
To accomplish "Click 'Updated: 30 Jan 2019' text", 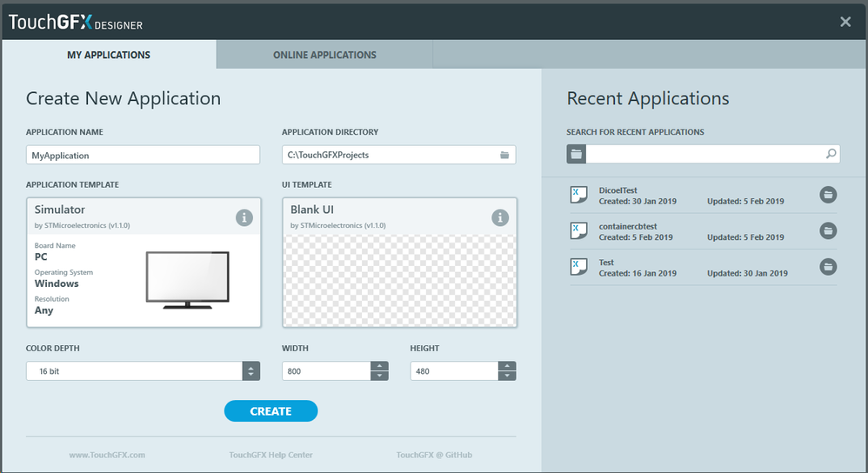I will 747,273.
